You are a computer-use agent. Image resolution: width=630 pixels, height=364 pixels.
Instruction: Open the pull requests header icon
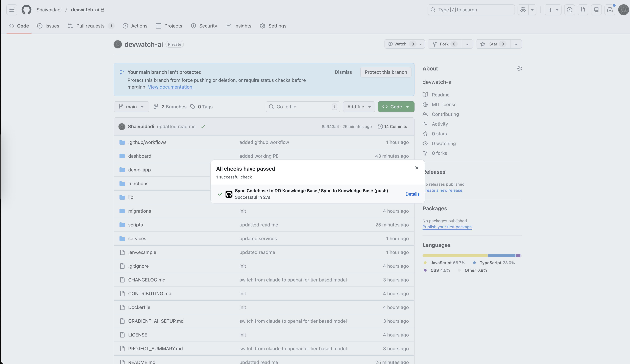click(583, 10)
